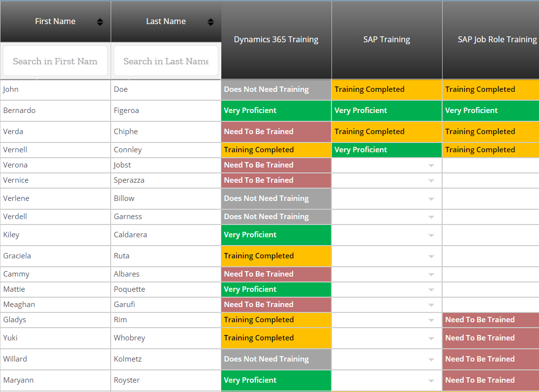Image resolution: width=539 pixels, height=392 pixels.
Task: Select Willard Kolmetz's 'Does Not Need Training' cell
Action: [x=276, y=359]
